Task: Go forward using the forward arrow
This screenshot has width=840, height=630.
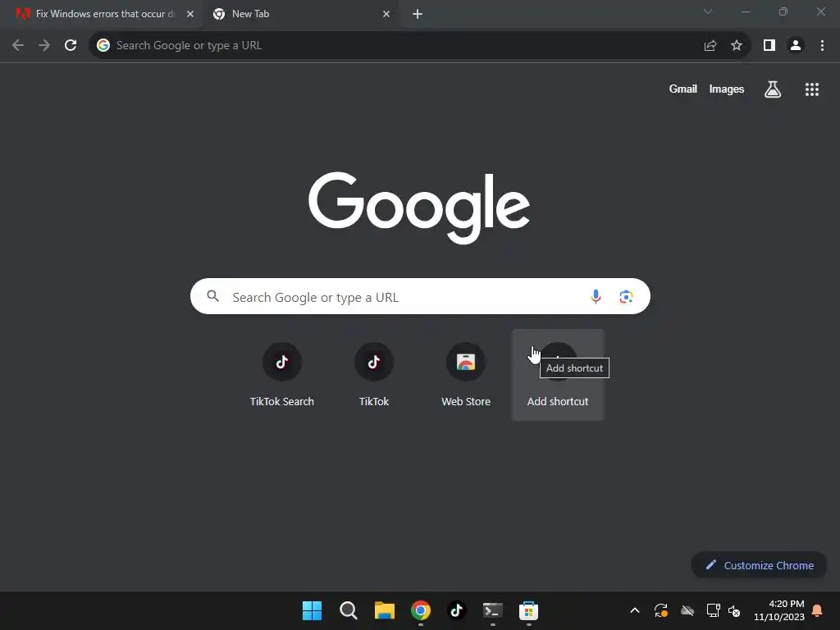Action: point(44,46)
